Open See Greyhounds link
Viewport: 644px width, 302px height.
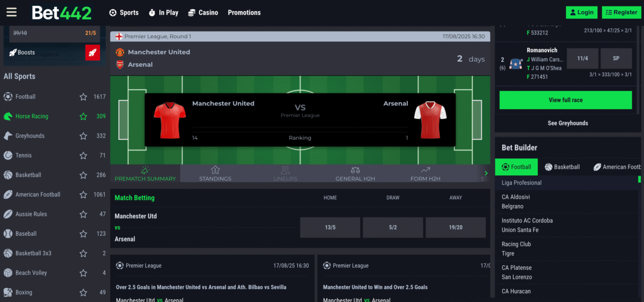coord(568,123)
